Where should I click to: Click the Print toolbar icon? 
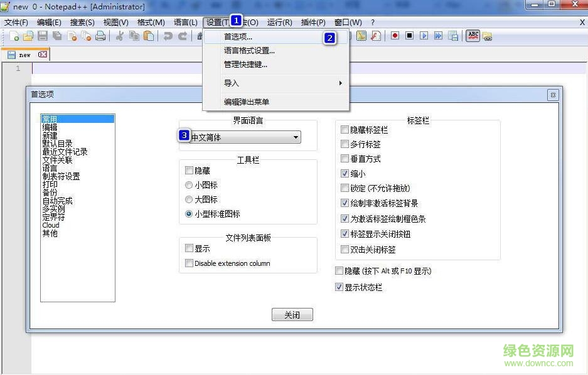(x=100, y=36)
